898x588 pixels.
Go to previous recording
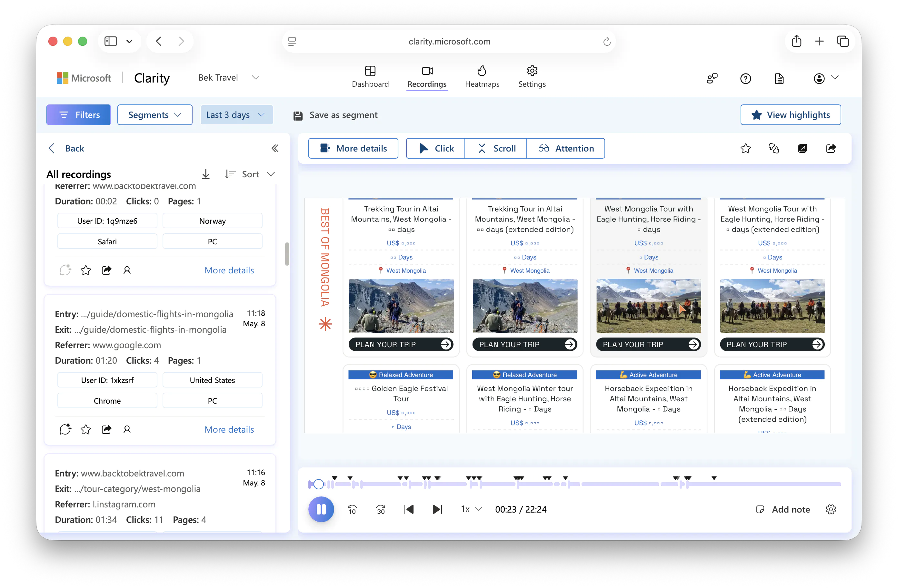(409, 510)
